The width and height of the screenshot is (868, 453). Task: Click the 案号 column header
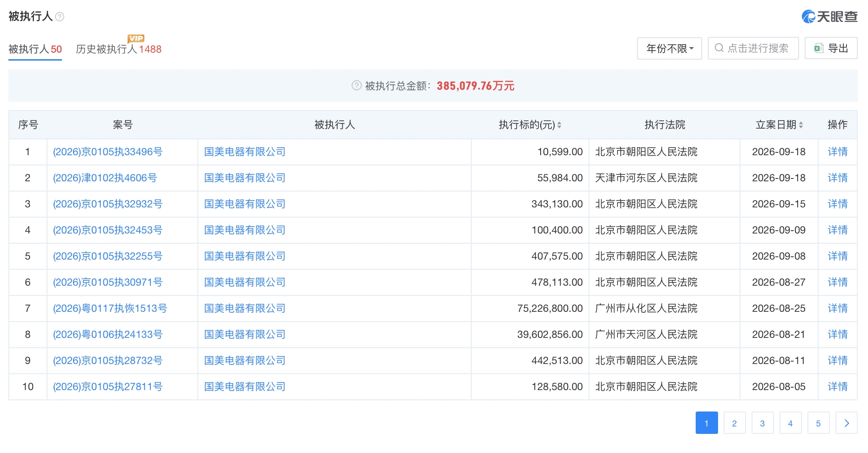(x=123, y=125)
